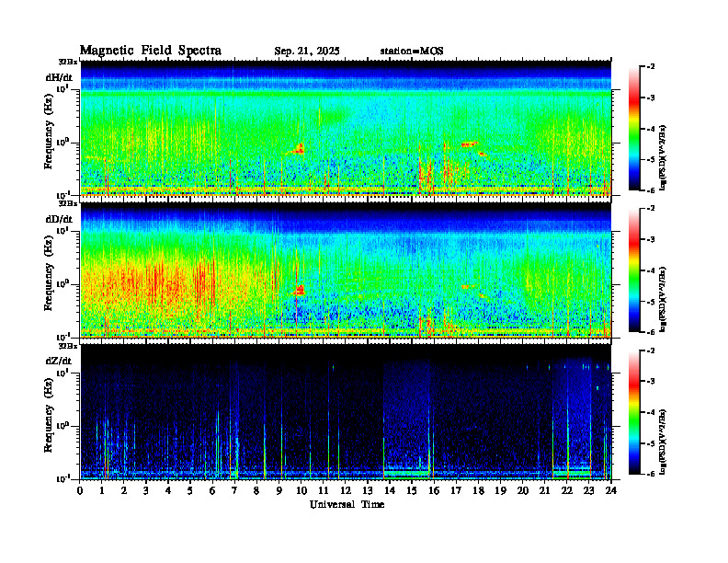Click time axis tick label "16"
The image size is (728, 563).
(x=434, y=490)
